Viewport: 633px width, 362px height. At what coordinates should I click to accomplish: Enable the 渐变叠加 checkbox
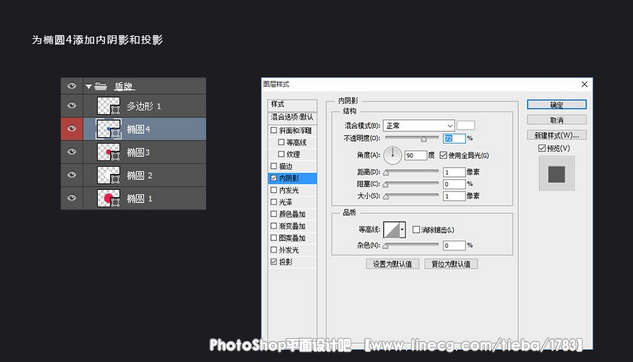274,226
